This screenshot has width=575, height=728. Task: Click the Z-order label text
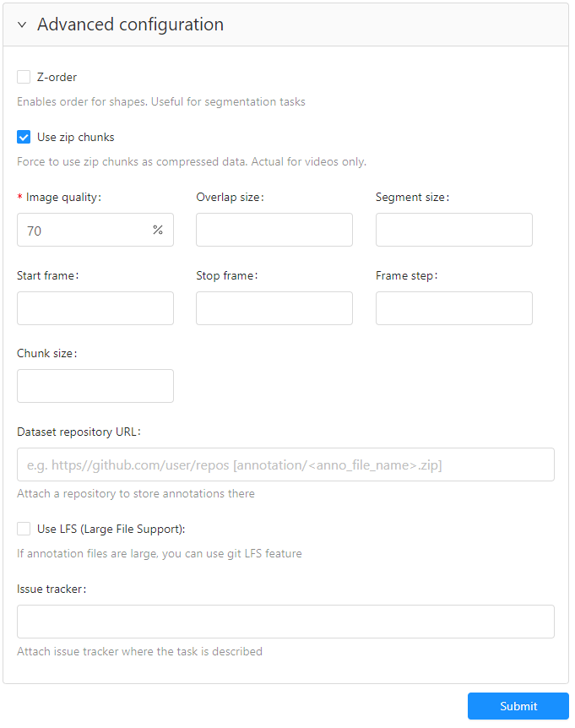tap(57, 78)
